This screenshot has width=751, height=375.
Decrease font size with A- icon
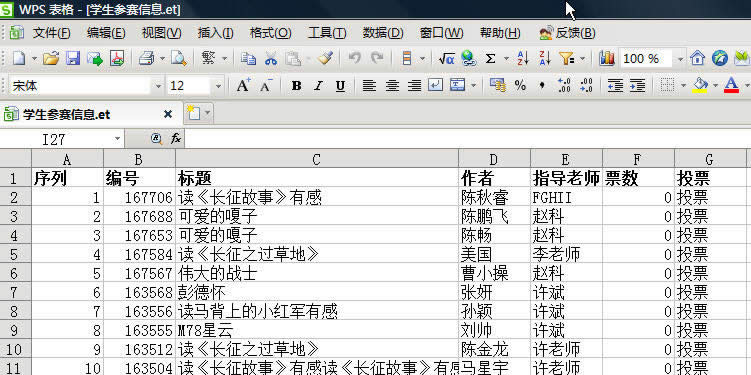[x=266, y=86]
